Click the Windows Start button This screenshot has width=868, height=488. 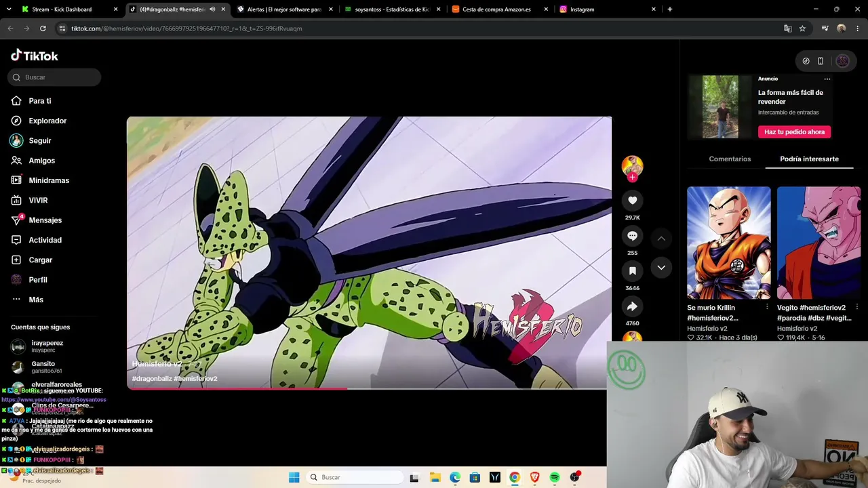click(x=294, y=477)
